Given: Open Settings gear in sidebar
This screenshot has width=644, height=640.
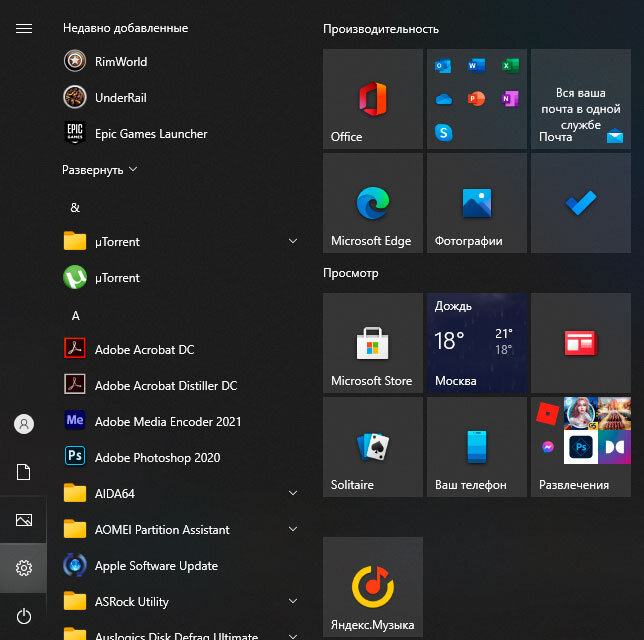Looking at the screenshot, I should coord(24,568).
